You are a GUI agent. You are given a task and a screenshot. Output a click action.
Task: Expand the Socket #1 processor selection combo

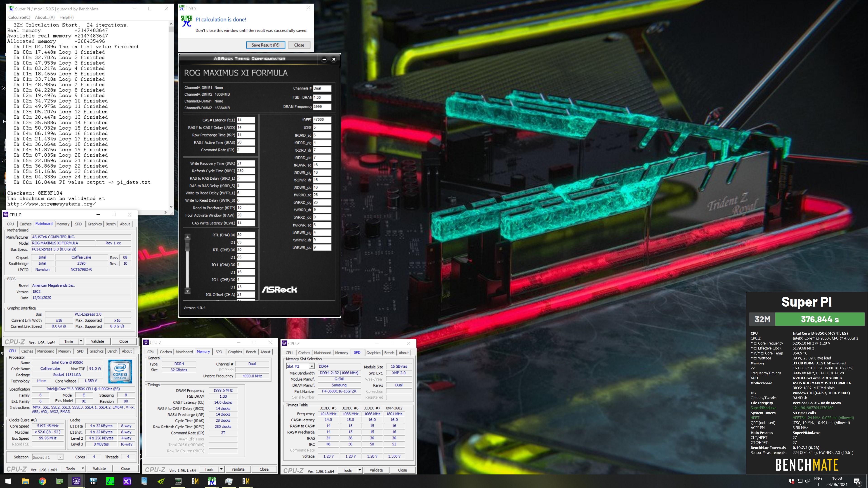point(60,457)
